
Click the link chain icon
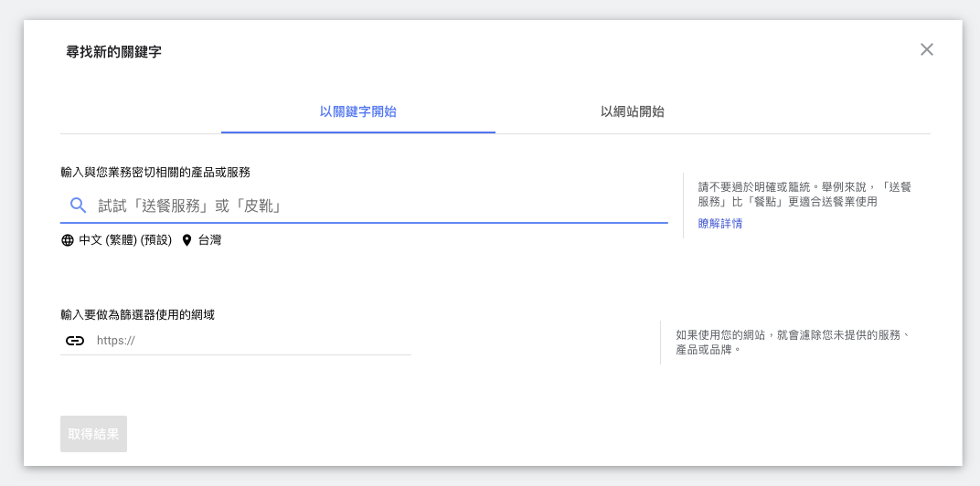point(75,341)
